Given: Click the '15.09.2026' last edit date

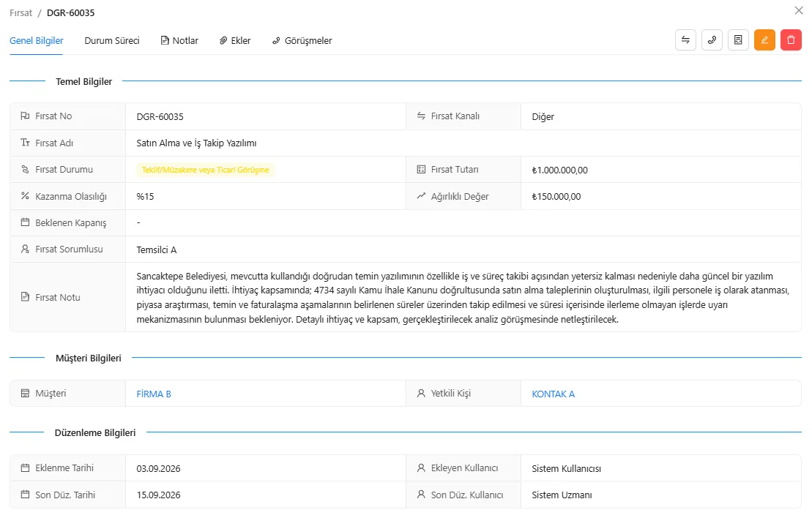Looking at the screenshot, I should click(158, 495).
